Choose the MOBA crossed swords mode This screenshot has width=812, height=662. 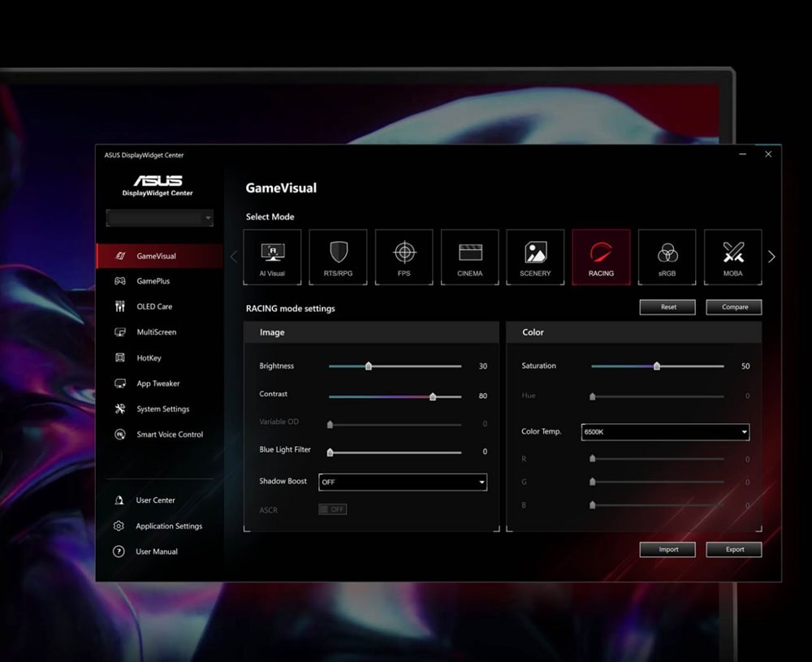732,257
